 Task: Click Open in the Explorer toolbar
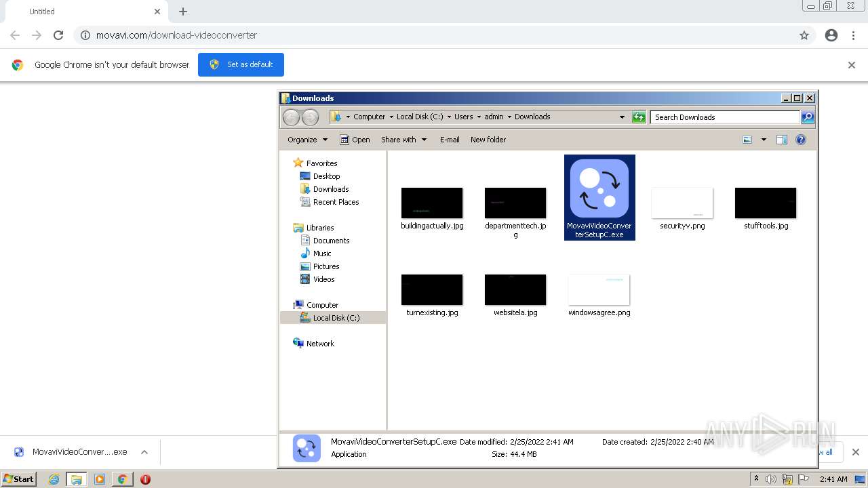pyautogui.click(x=355, y=140)
